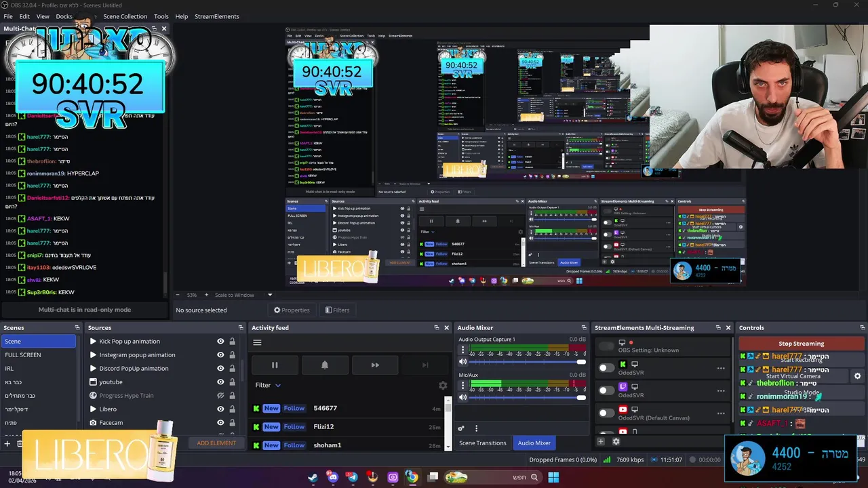Open source Filters button
Image resolution: width=868 pixels, height=488 pixels.
click(x=337, y=310)
